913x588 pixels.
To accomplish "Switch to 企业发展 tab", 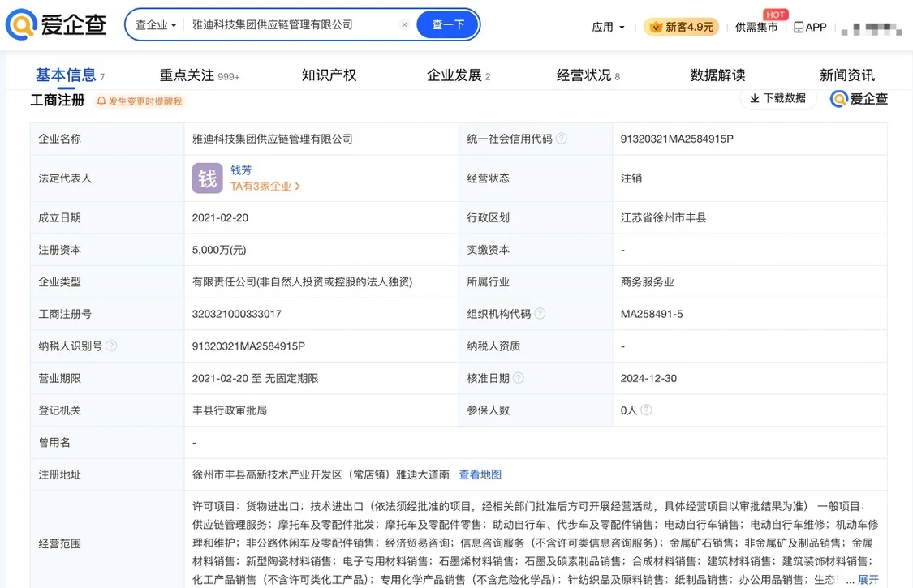I will [x=459, y=75].
